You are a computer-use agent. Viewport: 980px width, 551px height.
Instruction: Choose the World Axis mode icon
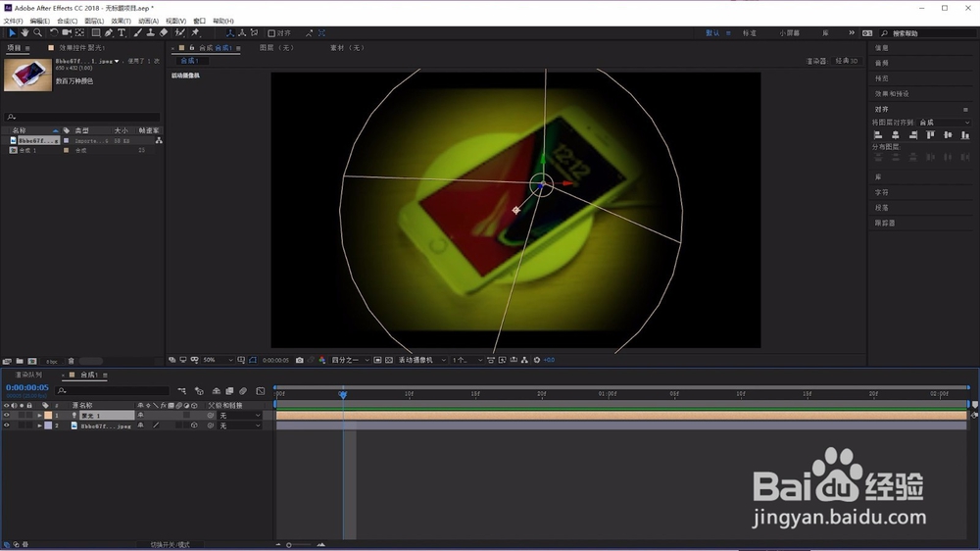click(x=242, y=32)
